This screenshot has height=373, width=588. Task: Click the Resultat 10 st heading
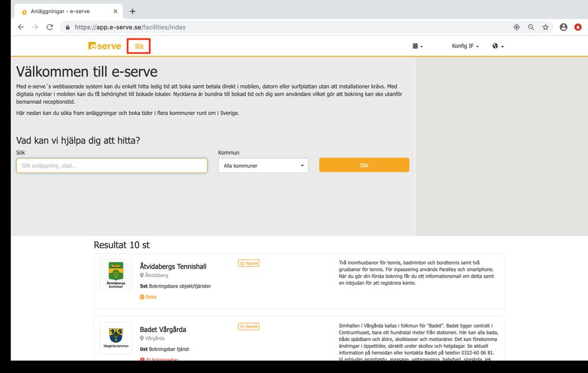pyautogui.click(x=122, y=245)
